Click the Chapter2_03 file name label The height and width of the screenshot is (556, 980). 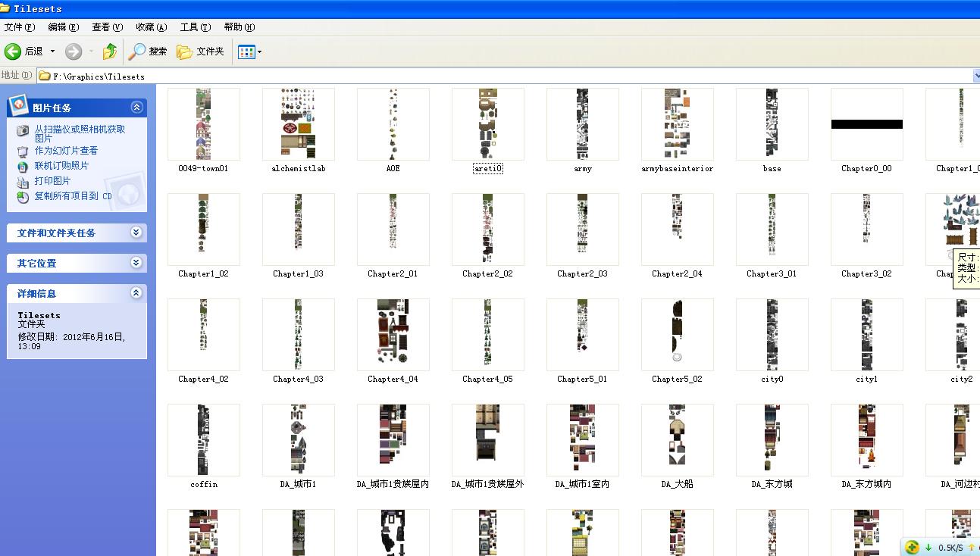[x=583, y=274]
